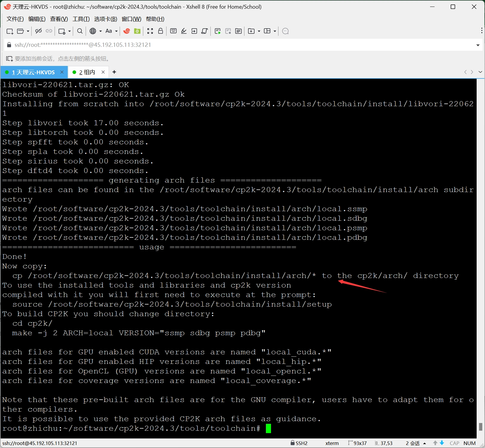The width and height of the screenshot is (485, 448).
Task: Click the add-current-session icon in hint bar
Action: click(9, 58)
